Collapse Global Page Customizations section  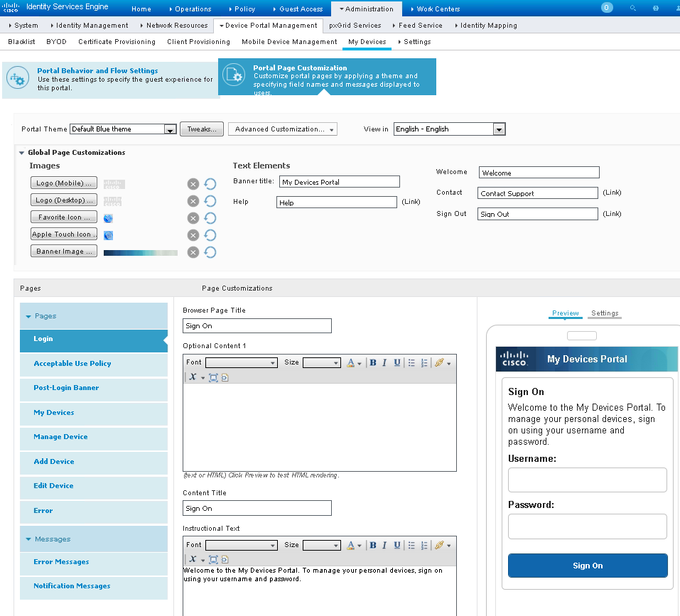tap(22, 153)
